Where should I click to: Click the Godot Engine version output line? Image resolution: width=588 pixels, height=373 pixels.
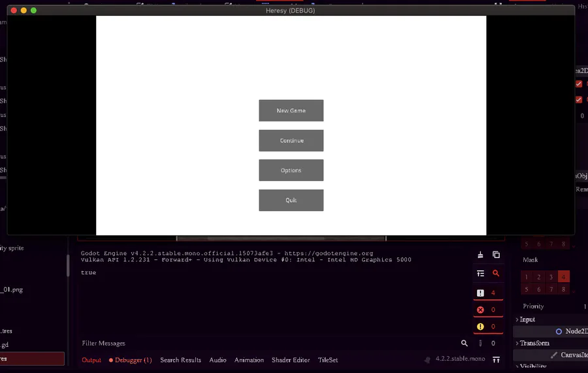[x=227, y=253]
